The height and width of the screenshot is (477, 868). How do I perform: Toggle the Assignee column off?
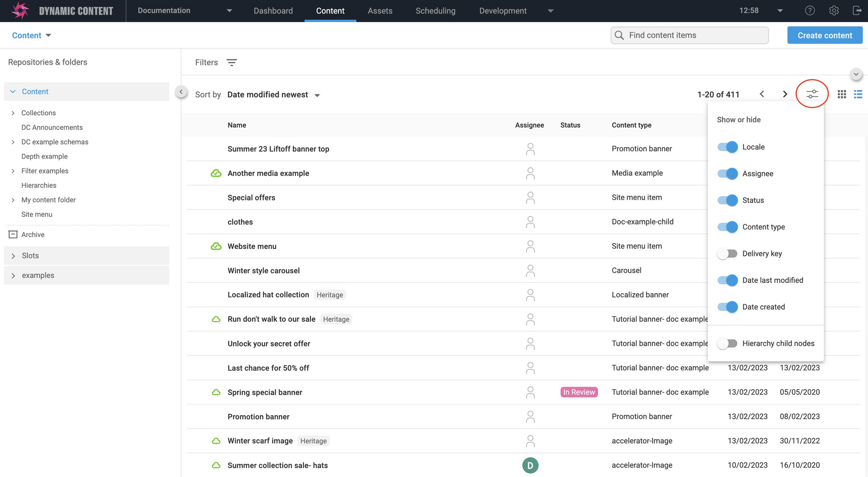coord(727,174)
